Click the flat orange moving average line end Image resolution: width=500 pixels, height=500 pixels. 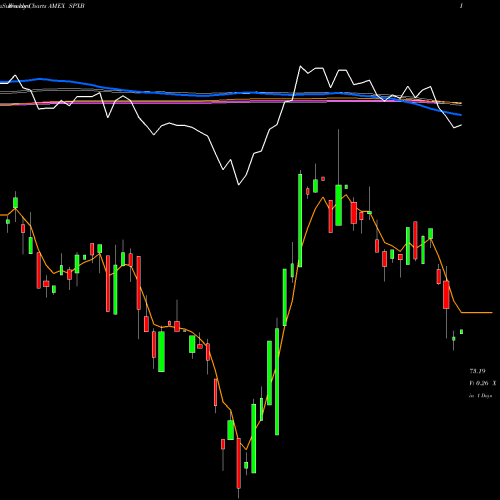[x=477, y=313]
